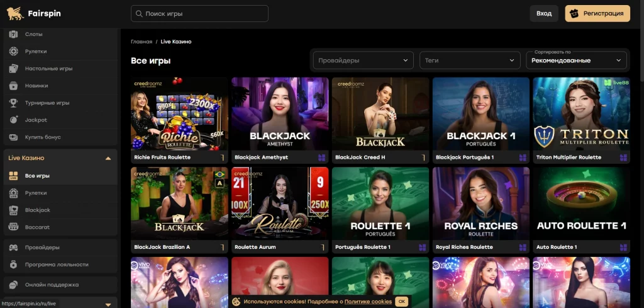Select Baccarat under Live Казино

[x=60, y=227]
